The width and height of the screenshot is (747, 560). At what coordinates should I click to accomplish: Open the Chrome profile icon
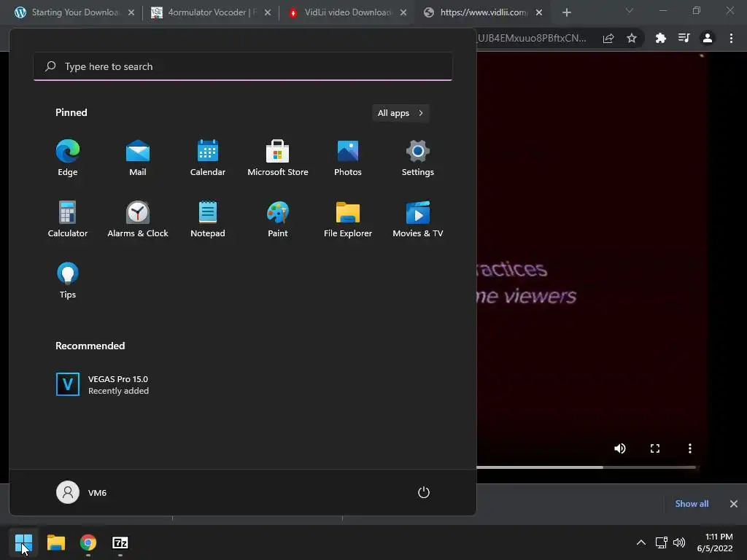[708, 38]
